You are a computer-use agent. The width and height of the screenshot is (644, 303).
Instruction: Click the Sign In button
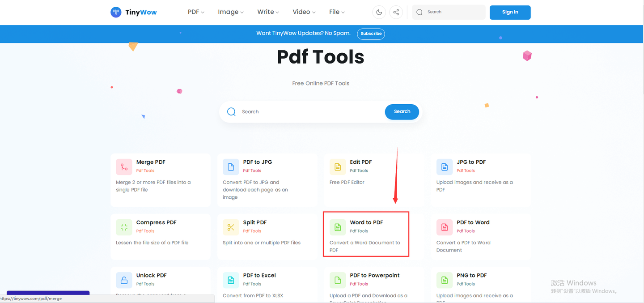pyautogui.click(x=510, y=12)
